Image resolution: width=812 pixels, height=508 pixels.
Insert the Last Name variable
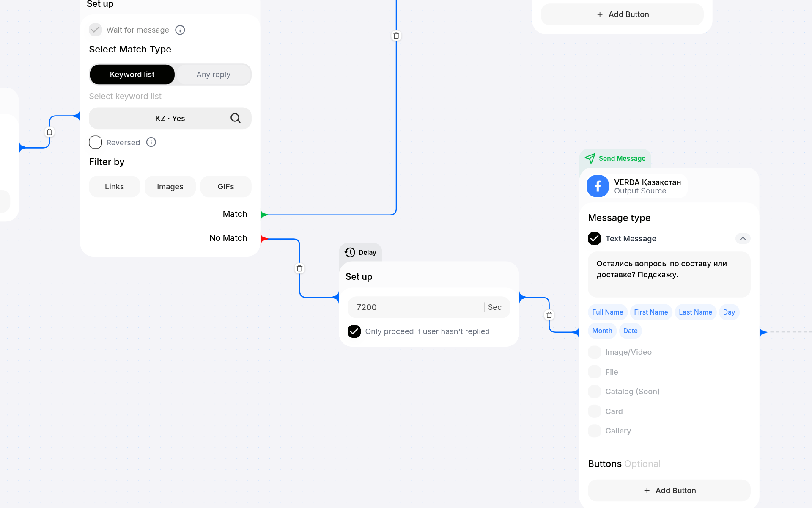pos(695,312)
